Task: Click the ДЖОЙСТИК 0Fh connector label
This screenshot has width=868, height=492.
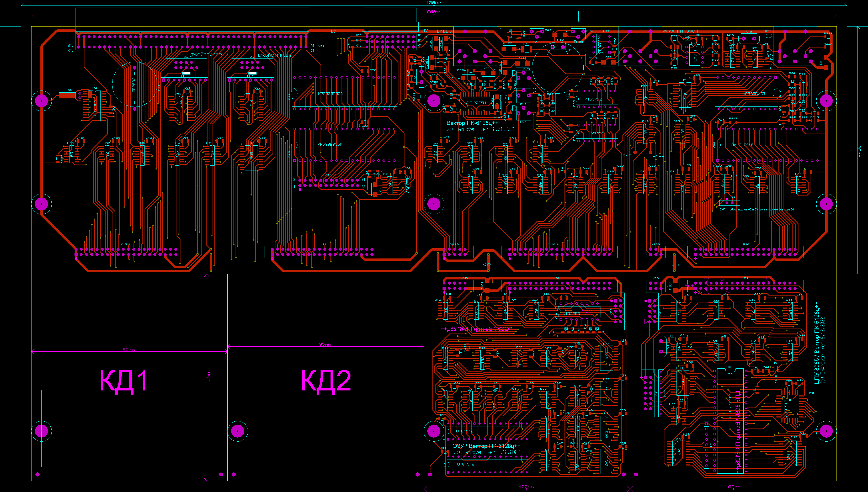Action: (206, 55)
